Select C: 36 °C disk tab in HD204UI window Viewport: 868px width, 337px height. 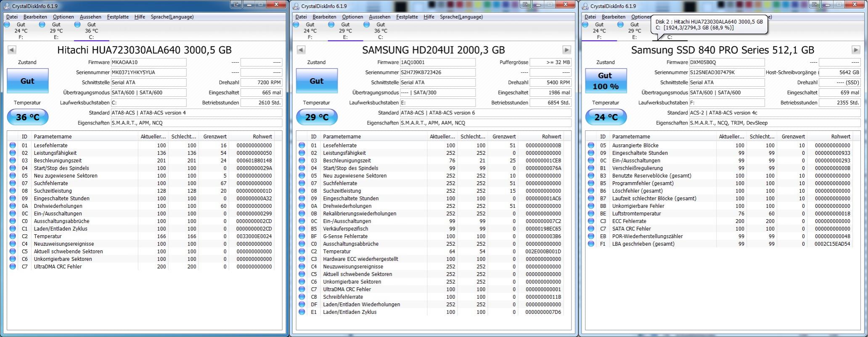tap(381, 31)
